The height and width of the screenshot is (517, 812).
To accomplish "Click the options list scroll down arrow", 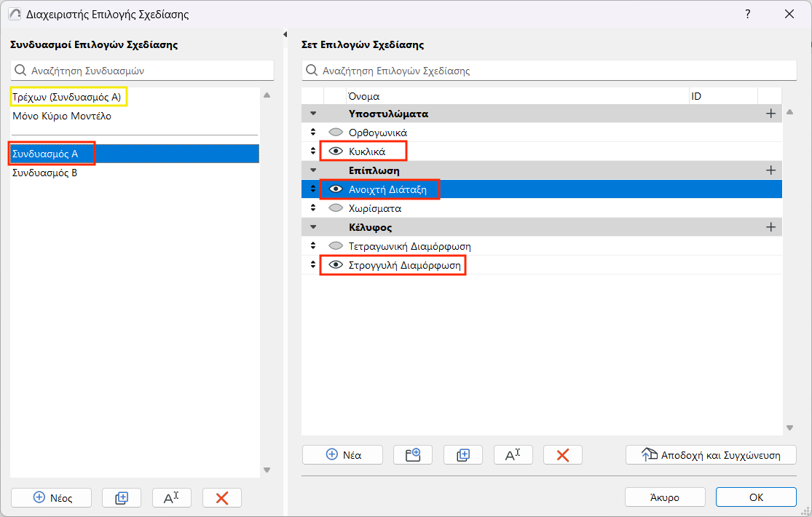I will coord(789,427).
